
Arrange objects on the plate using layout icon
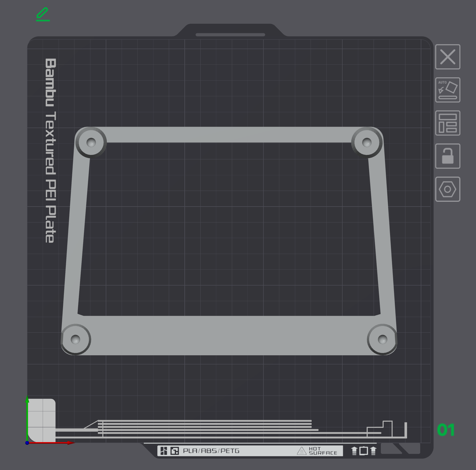[448, 123]
